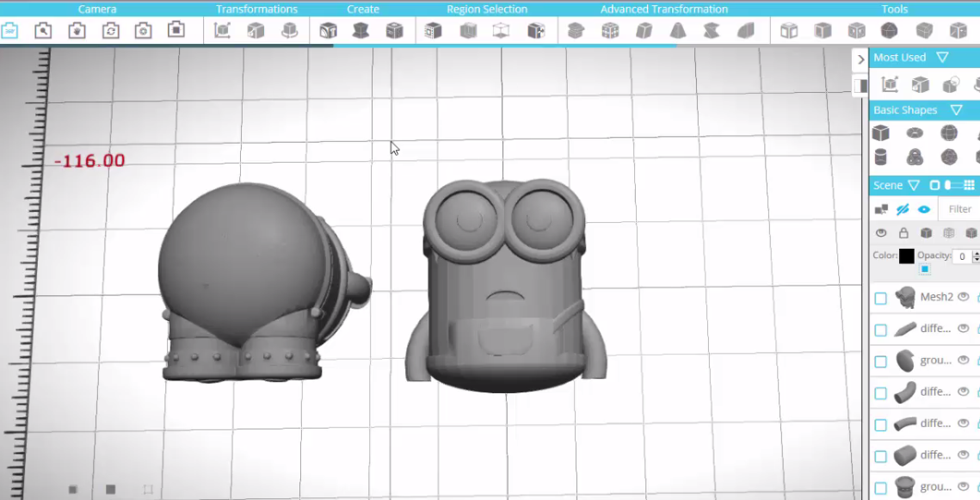Add a torus knot from Basic Shapes
The height and width of the screenshot is (500, 980).
pyautogui.click(x=915, y=157)
